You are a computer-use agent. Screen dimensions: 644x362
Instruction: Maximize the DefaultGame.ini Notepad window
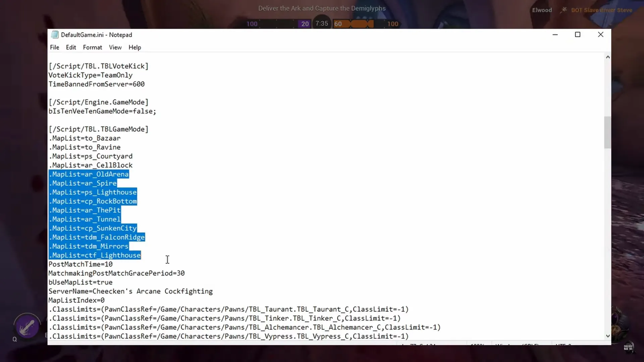578,35
